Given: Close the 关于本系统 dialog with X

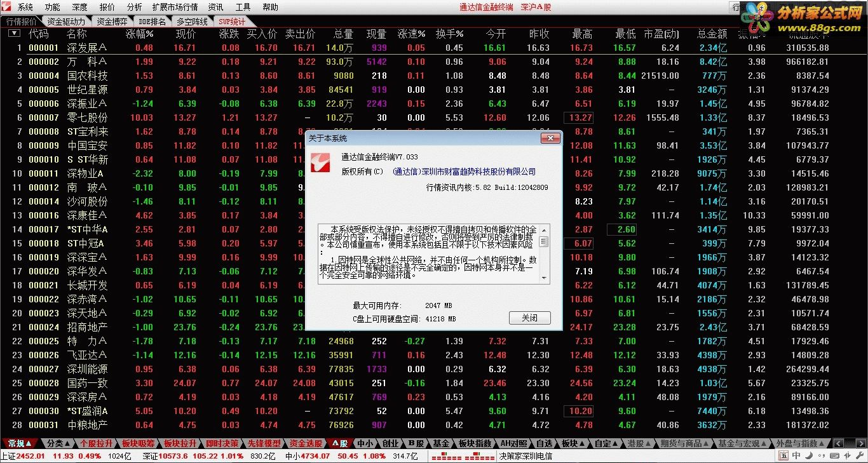Looking at the screenshot, I should coord(550,138).
